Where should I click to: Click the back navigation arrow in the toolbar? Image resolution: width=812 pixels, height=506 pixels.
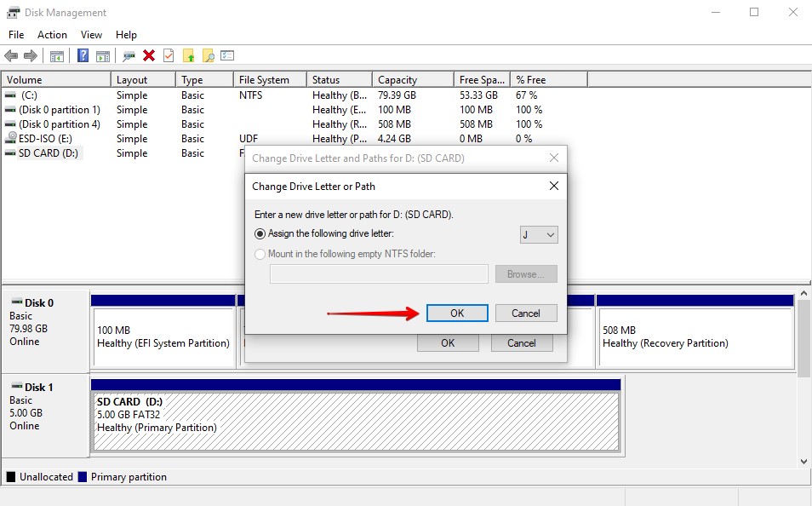(12, 55)
